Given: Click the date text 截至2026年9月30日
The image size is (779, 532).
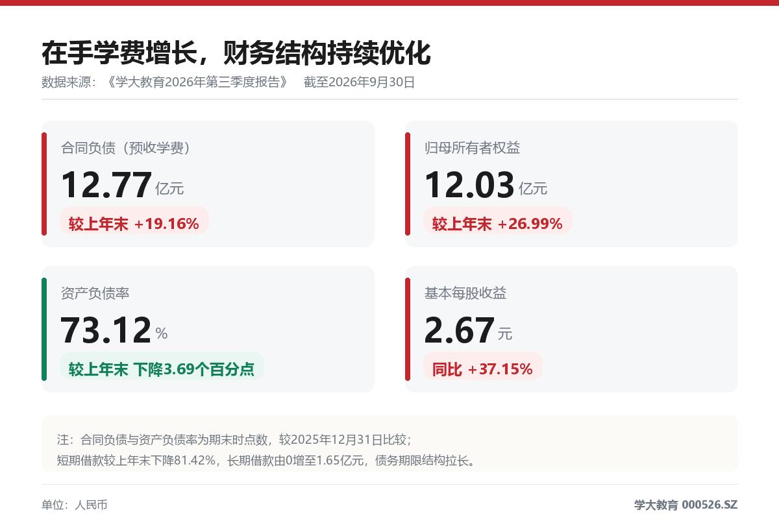Looking at the screenshot, I should pyautogui.click(x=359, y=82).
